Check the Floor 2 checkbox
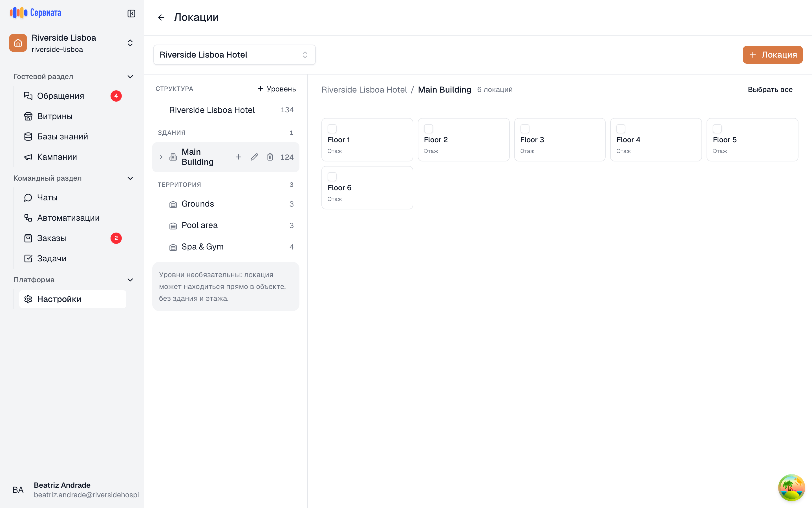The height and width of the screenshot is (508, 812). pyautogui.click(x=429, y=129)
